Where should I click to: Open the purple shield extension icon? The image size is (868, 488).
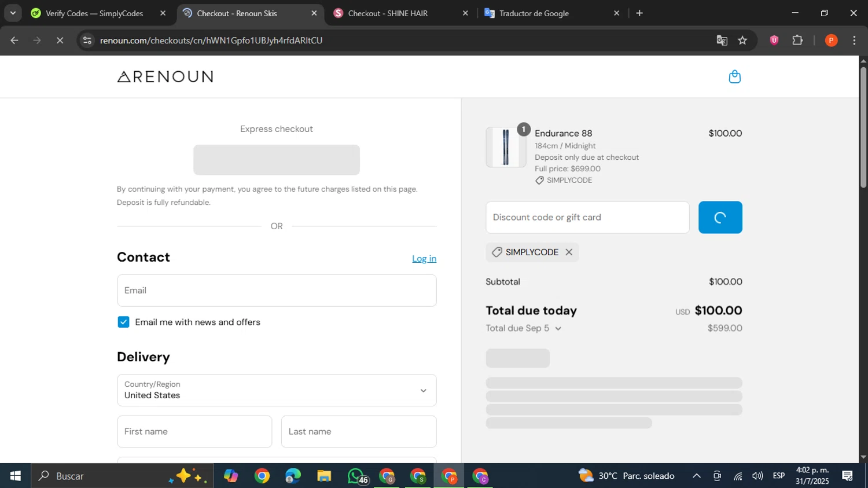774,40
